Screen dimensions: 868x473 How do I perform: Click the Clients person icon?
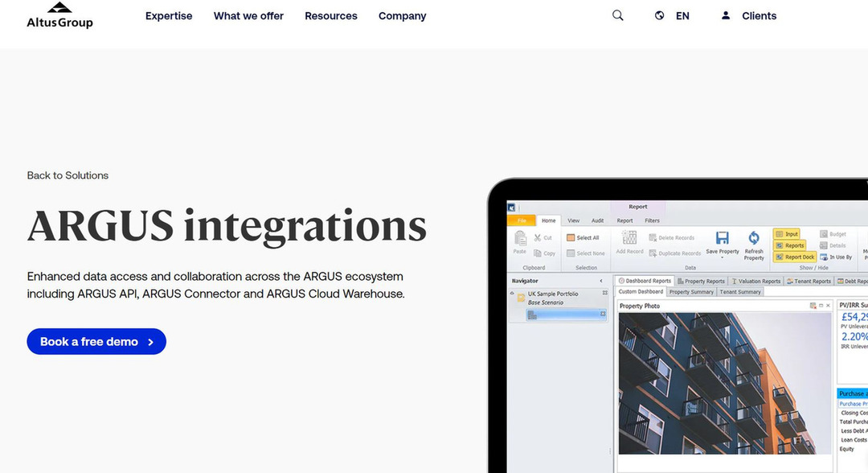[x=725, y=15]
